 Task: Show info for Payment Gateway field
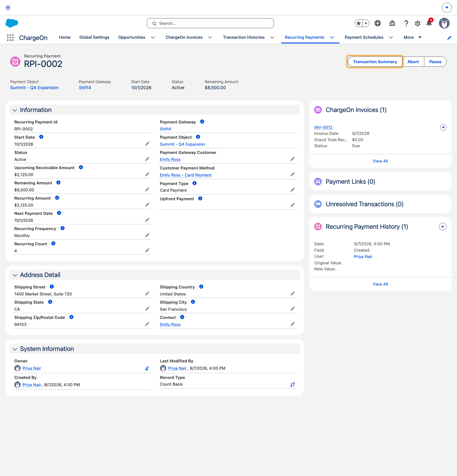click(202, 122)
